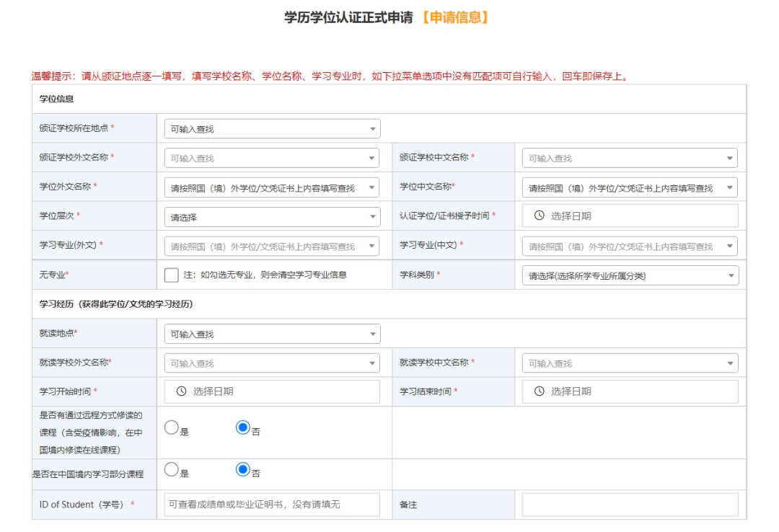Open the 颁证学校外文名称 dropdown
The width and height of the screenshot is (779, 532).
pos(272,158)
